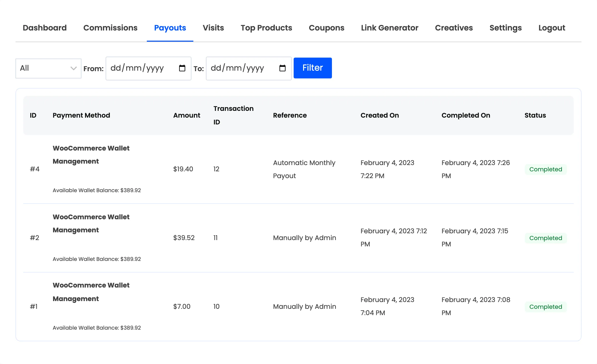Click the Status column header

(535, 115)
